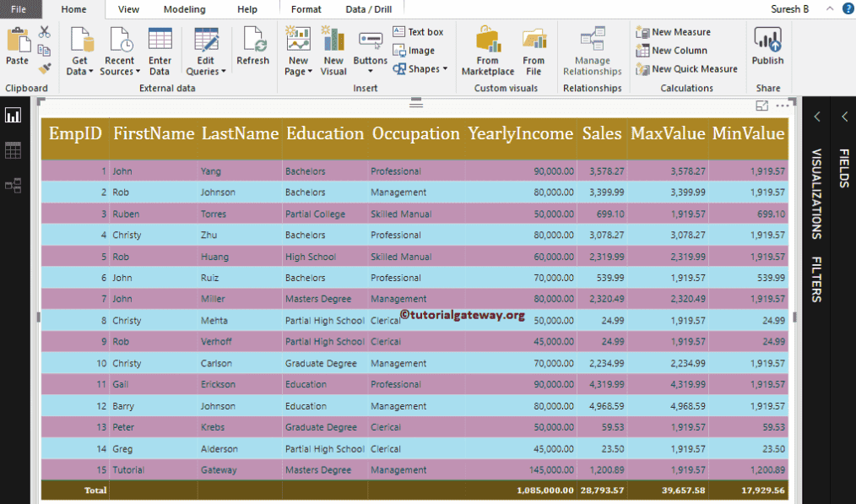Open the Modeling ribbon tab
Image resolution: width=856 pixels, height=504 pixels.
(184, 9)
